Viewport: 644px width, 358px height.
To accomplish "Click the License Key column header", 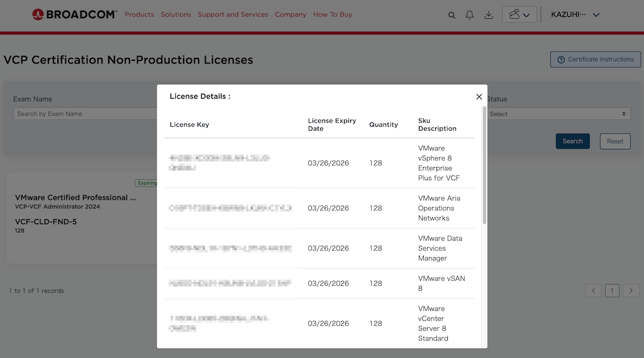I will [189, 124].
